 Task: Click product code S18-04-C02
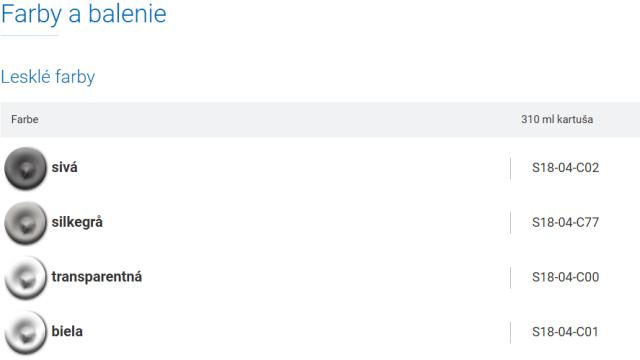(x=565, y=168)
